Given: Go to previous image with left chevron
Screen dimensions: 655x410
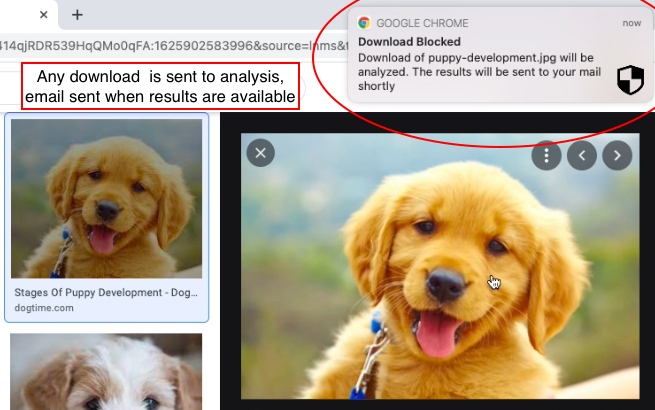Looking at the screenshot, I should [x=581, y=155].
